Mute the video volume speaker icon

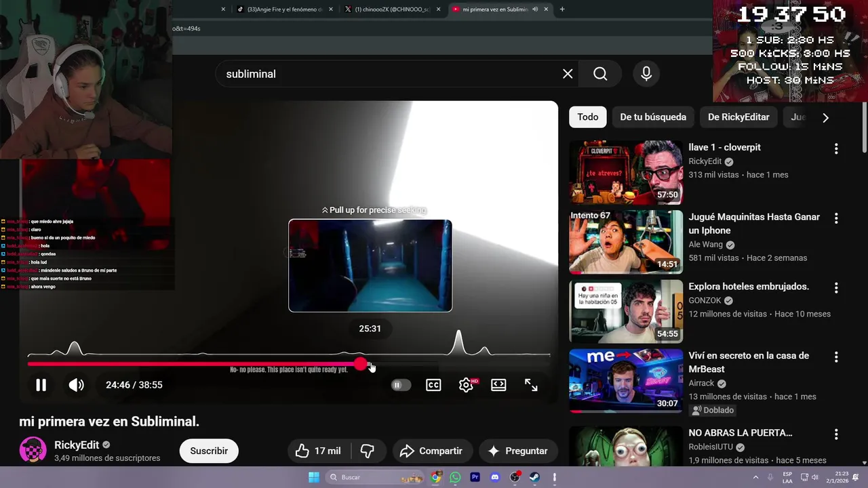tap(76, 385)
